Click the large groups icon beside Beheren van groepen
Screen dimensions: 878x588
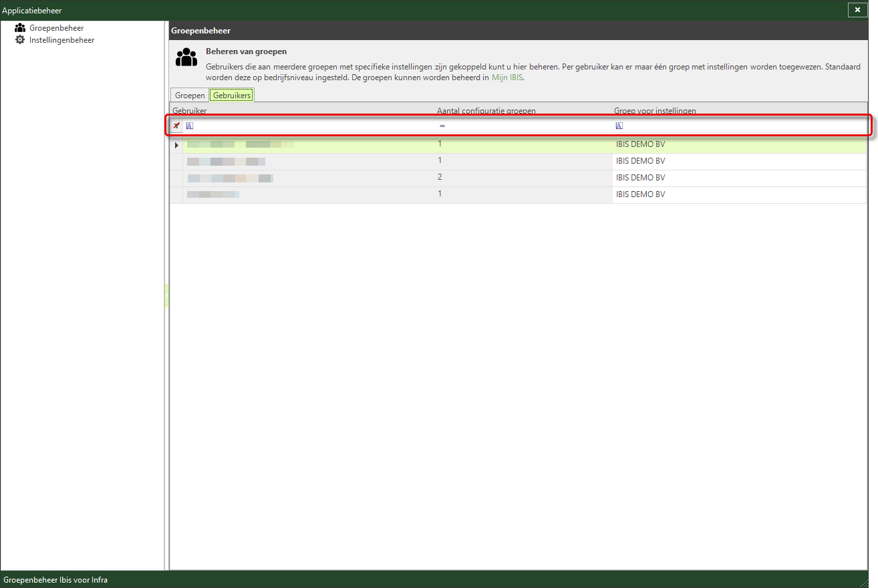pyautogui.click(x=186, y=57)
